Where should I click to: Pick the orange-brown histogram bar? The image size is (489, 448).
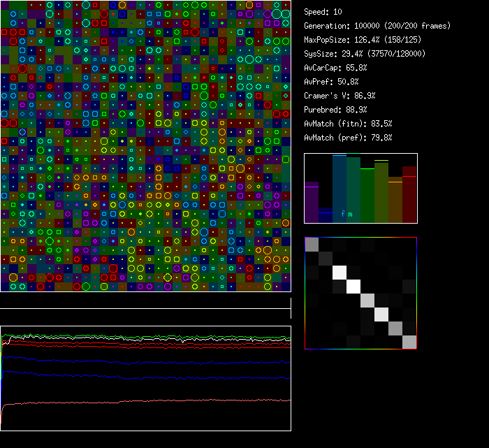[x=395, y=201]
